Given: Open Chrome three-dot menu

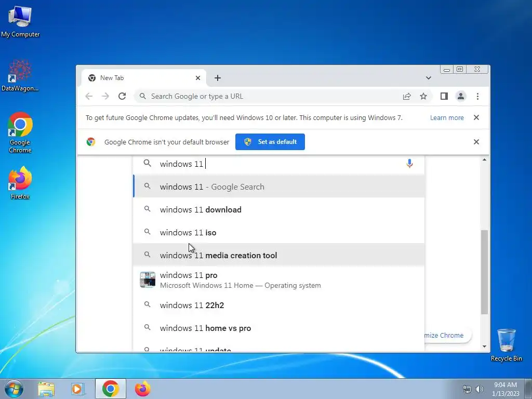Looking at the screenshot, I should point(477,96).
